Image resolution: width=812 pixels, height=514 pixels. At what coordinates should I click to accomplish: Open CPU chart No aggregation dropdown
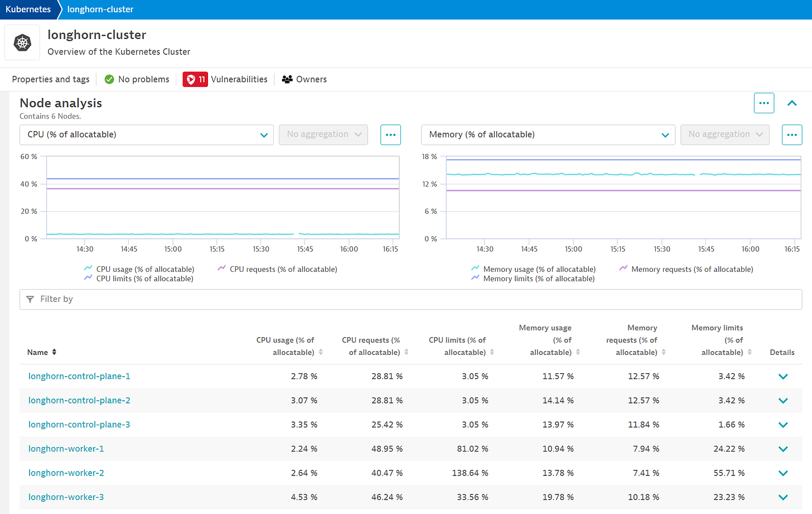click(x=323, y=134)
